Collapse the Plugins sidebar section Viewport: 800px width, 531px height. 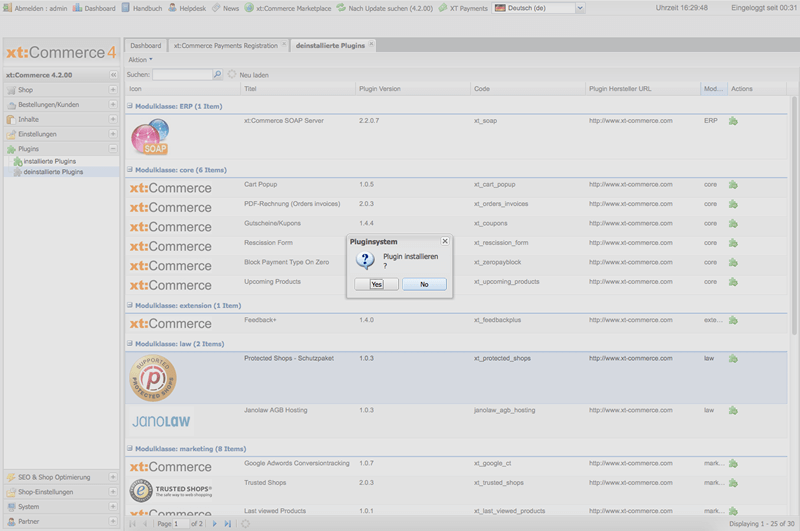pyautogui.click(x=113, y=149)
